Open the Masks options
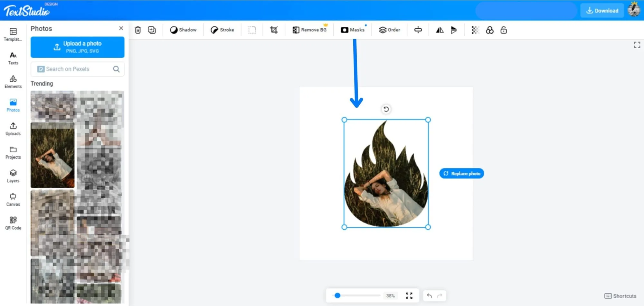The height and width of the screenshot is (306, 644). tap(353, 30)
